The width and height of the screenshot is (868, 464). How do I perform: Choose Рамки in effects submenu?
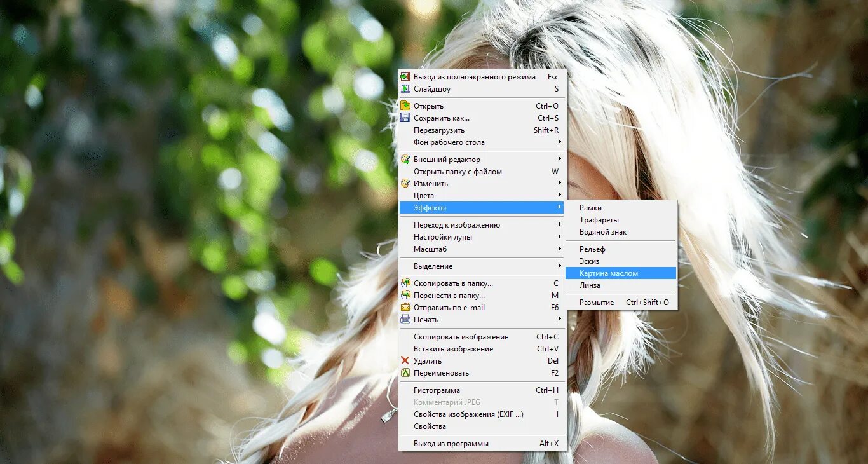pos(621,208)
